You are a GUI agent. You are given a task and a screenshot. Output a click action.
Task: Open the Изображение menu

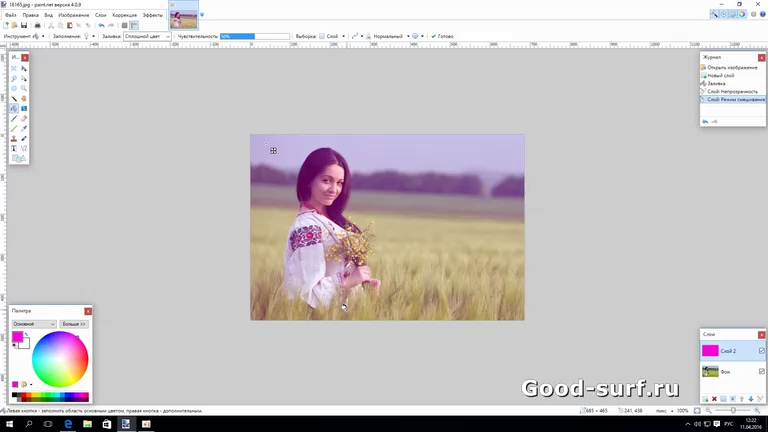click(73, 15)
